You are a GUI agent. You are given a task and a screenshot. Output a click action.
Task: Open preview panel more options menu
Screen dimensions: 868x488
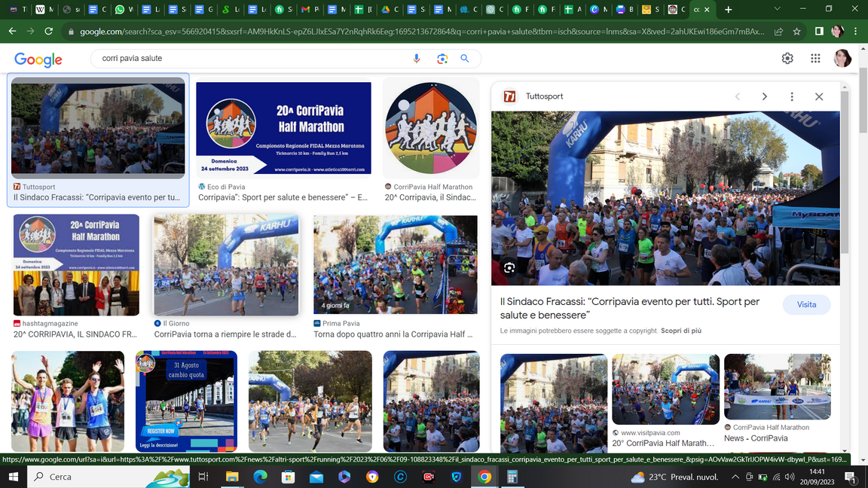tap(792, 96)
